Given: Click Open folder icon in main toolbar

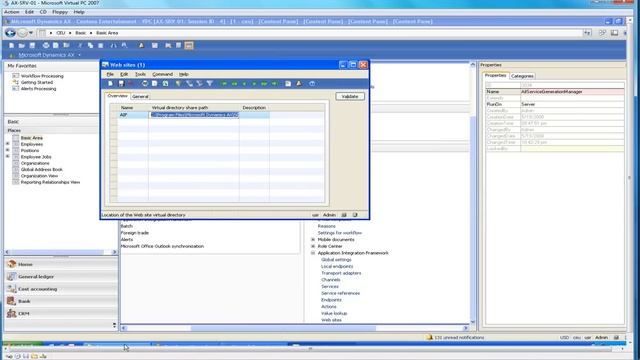Looking at the screenshot, I should tap(21, 45).
